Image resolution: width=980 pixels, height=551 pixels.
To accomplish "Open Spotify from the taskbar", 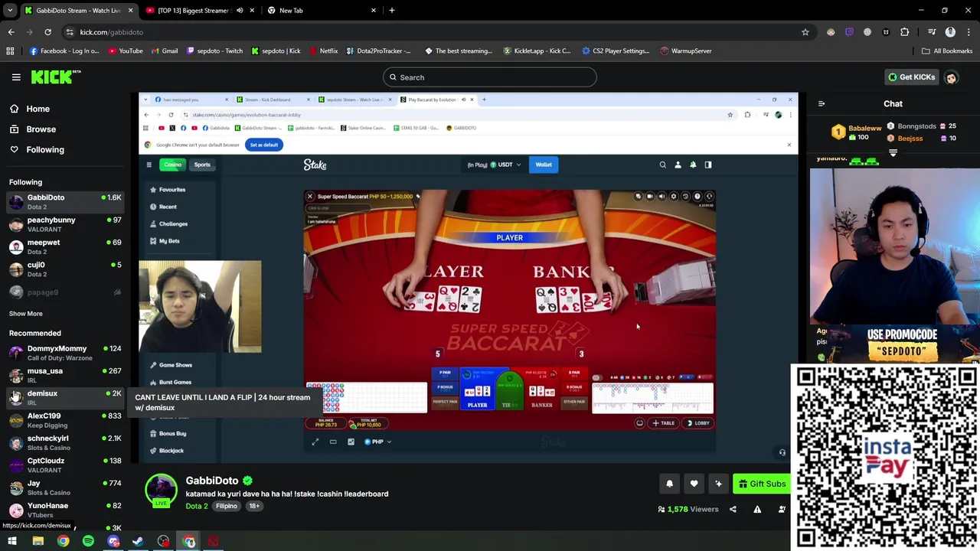I will pyautogui.click(x=88, y=542).
